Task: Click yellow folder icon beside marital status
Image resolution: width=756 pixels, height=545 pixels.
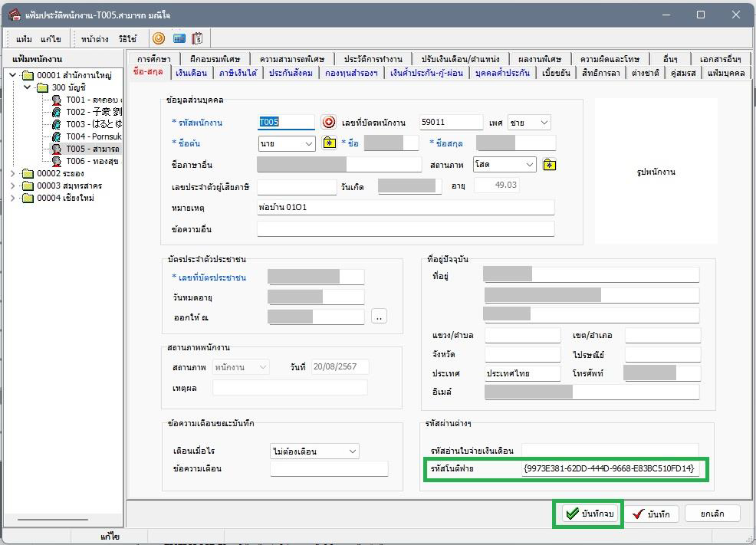Action: [549, 165]
